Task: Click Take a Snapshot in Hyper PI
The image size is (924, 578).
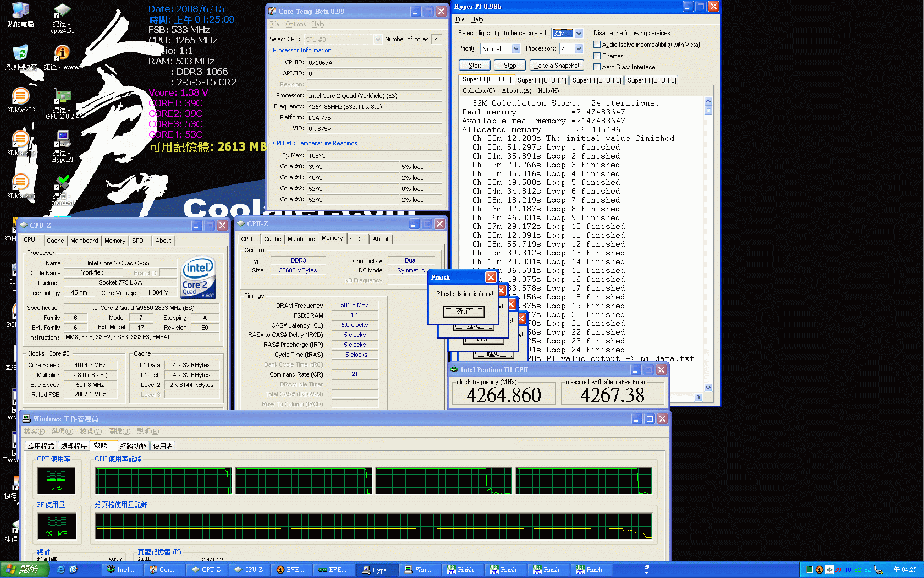Action: tap(557, 65)
